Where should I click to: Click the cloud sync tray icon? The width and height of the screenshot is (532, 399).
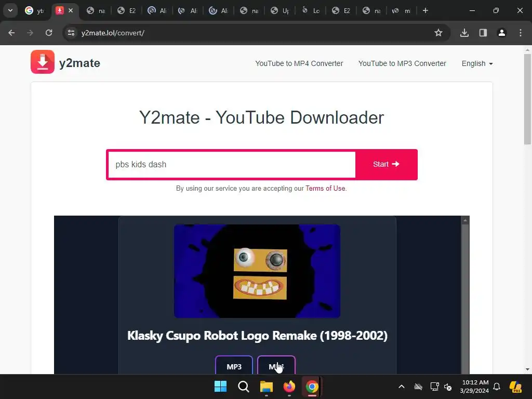(418, 387)
